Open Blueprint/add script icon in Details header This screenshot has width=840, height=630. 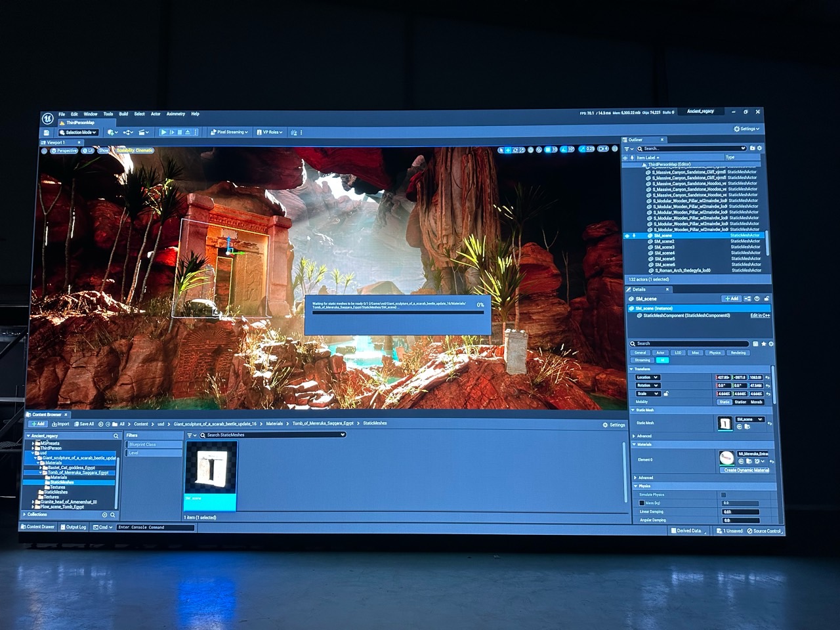[x=747, y=299]
